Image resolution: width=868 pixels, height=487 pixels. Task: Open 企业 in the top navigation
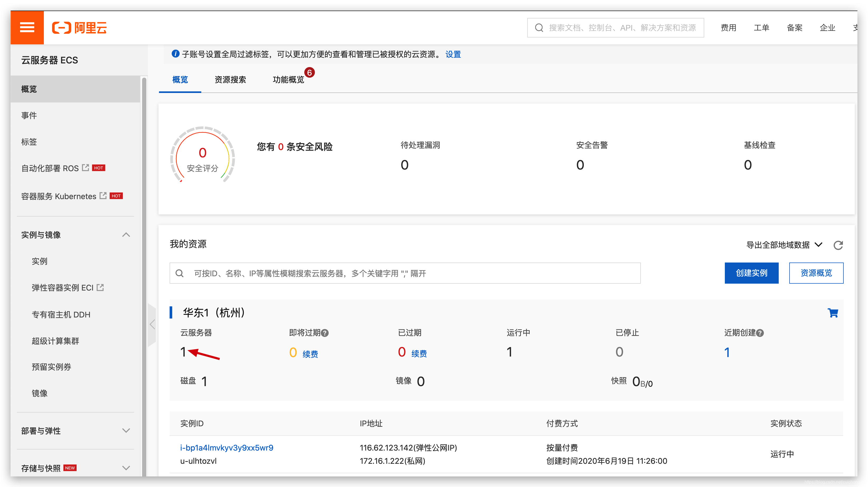[827, 28]
